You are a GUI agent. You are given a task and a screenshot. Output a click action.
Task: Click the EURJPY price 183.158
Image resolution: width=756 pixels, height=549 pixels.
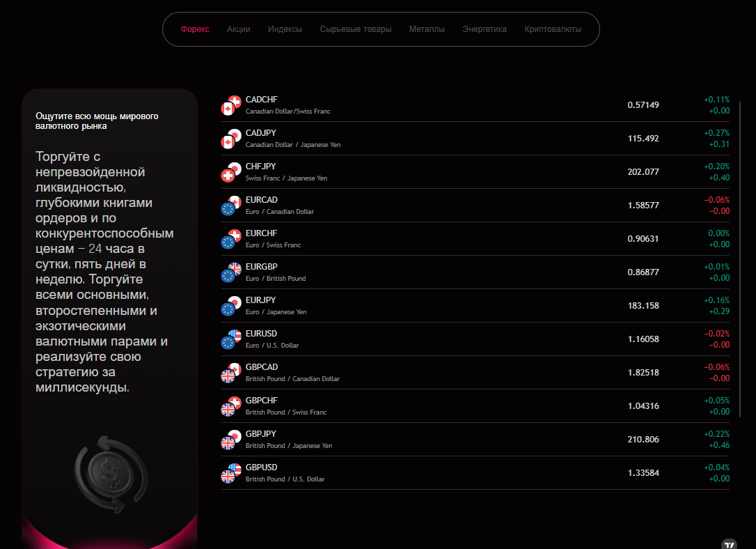[643, 306]
